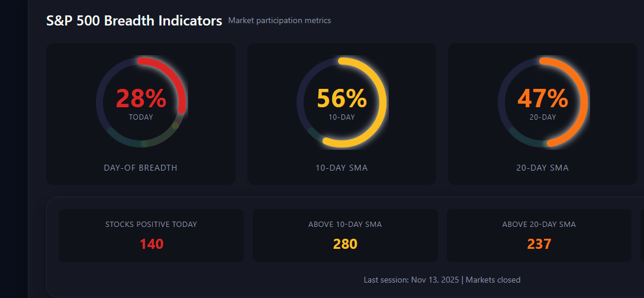The image size is (644, 298).
Task: Select the DAY-OF BREADTH card label
Action: point(141,168)
